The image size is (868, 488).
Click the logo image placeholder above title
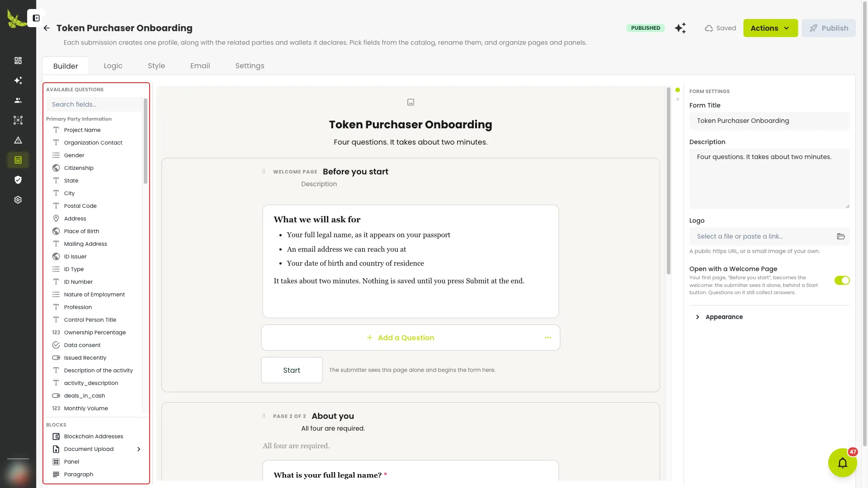410,102
